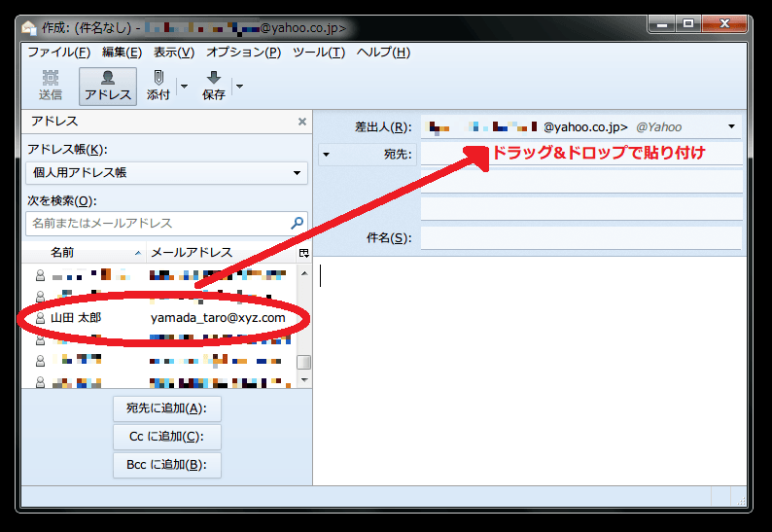Open the オプション(P) menu

(243, 52)
